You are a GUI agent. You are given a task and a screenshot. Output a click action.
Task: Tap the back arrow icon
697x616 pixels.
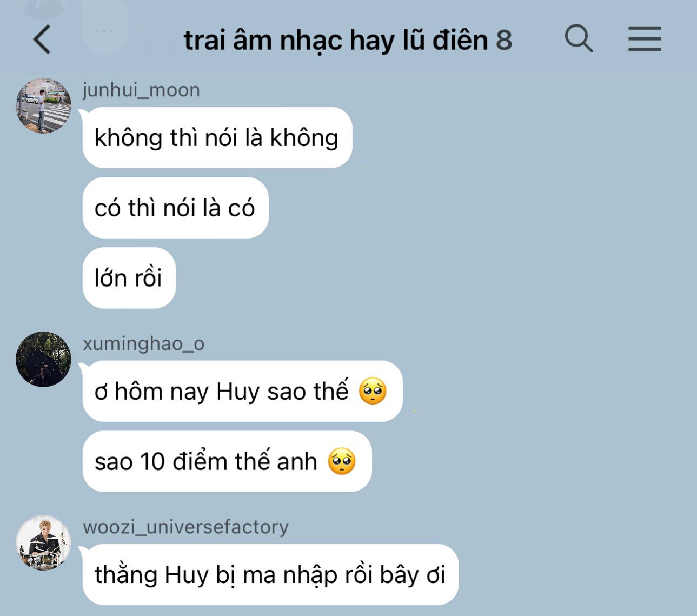pos(42,39)
